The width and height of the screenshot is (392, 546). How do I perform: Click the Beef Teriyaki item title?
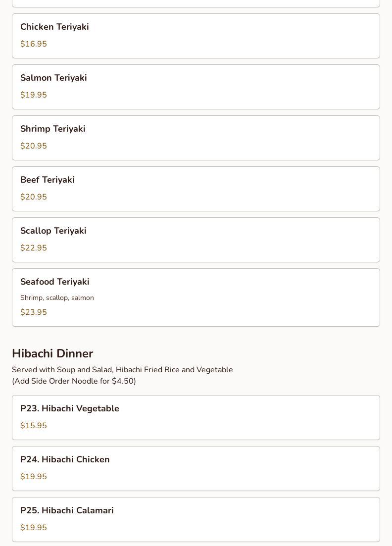click(48, 180)
